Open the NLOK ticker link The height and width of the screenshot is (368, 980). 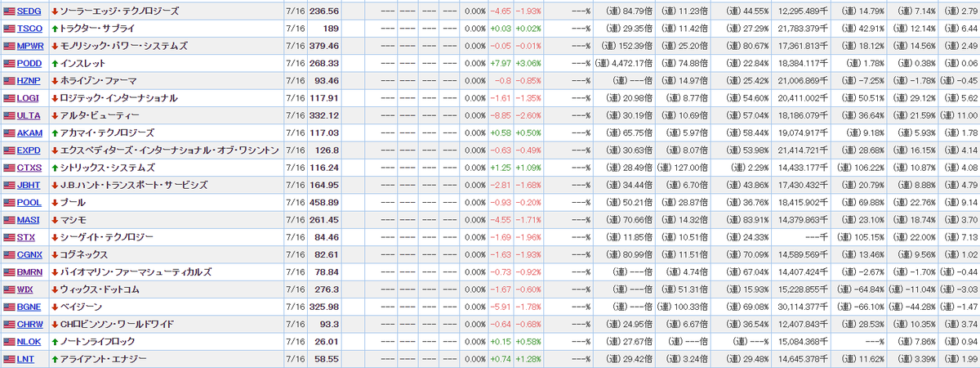click(29, 342)
